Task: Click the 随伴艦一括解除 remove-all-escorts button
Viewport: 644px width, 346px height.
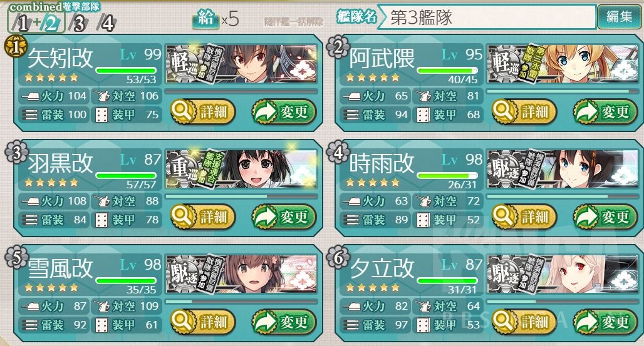Action: (293, 22)
